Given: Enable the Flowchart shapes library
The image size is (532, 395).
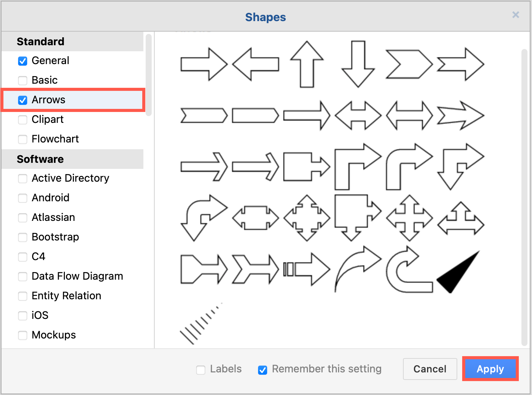Looking at the screenshot, I should (23, 139).
